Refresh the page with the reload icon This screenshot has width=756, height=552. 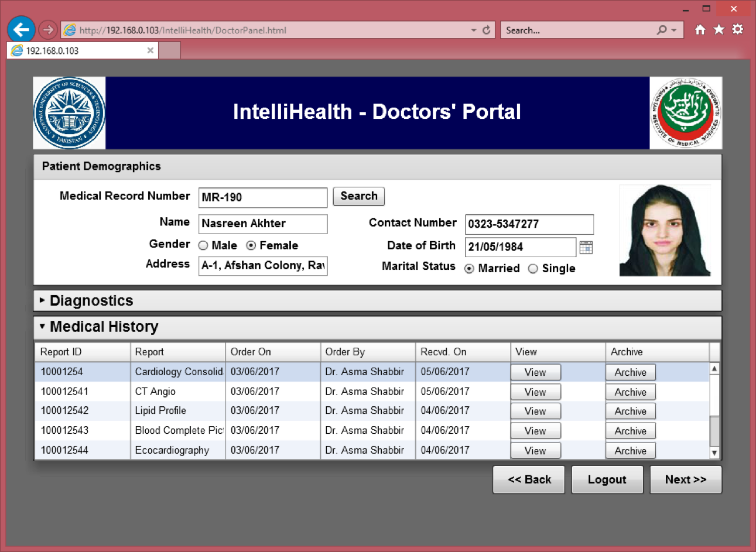(x=486, y=30)
